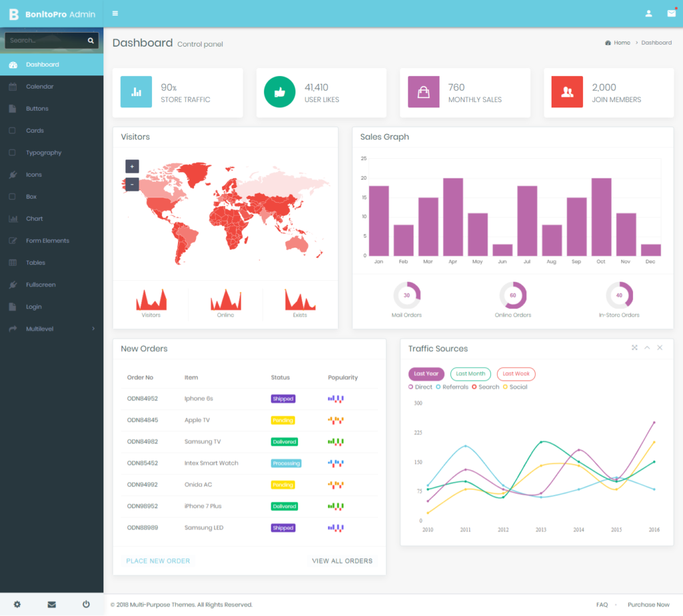Screen dimensions: 683x616
Task: Collapse the sidebar with the hamburger icon
Action: pos(115,13)
